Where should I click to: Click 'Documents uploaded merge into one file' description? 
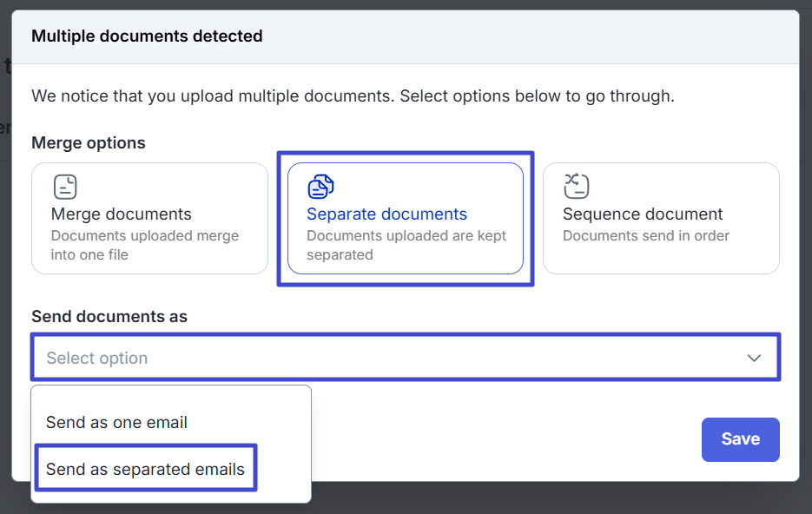point(144,245)
